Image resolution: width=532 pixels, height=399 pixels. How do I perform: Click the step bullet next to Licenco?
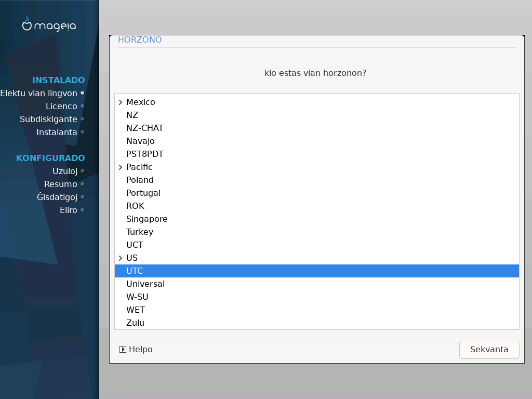[x=83, y=106]
